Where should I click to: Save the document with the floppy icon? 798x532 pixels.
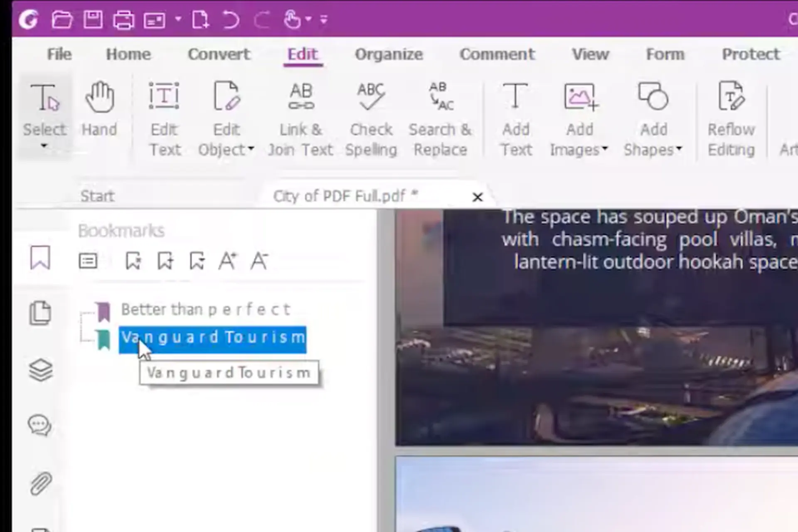pyautogui.click(x=93, y=20)
